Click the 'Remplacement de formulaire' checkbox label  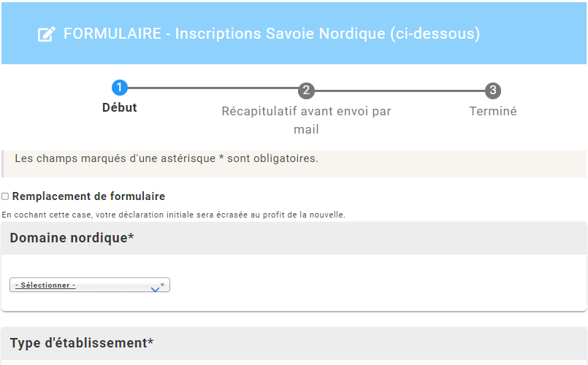(88, 196)
